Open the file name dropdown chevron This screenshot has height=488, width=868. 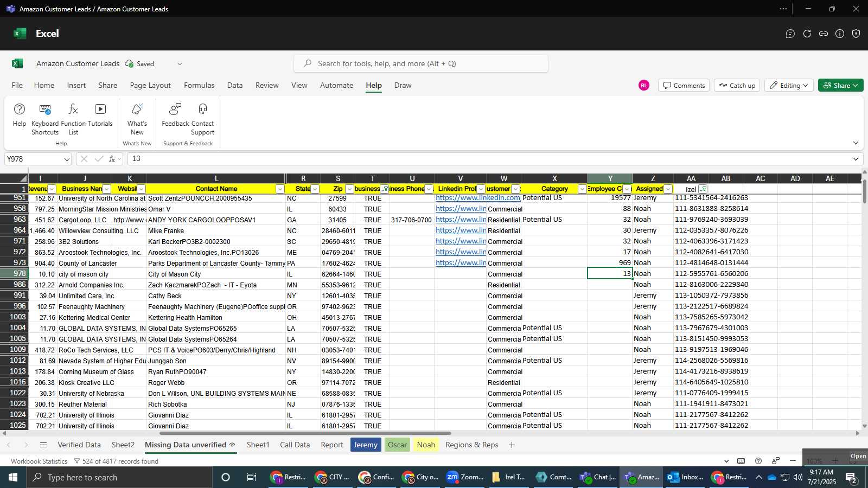[180, 63]
